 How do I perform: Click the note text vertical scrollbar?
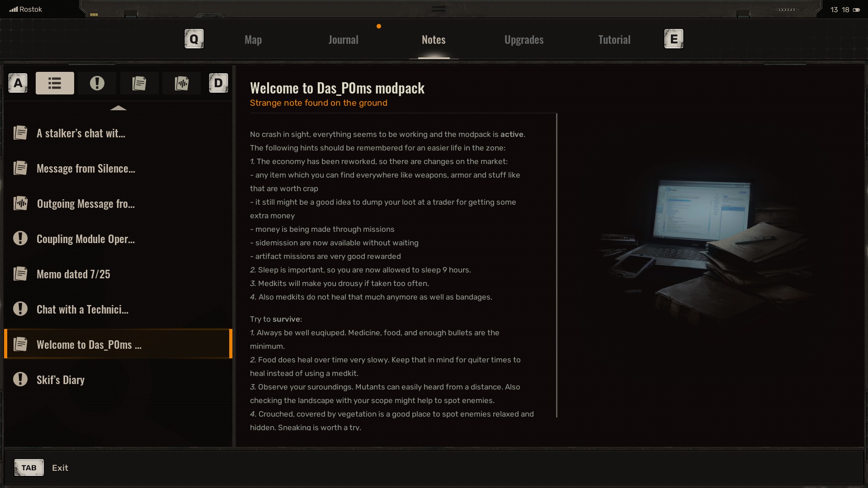point(557,266)
